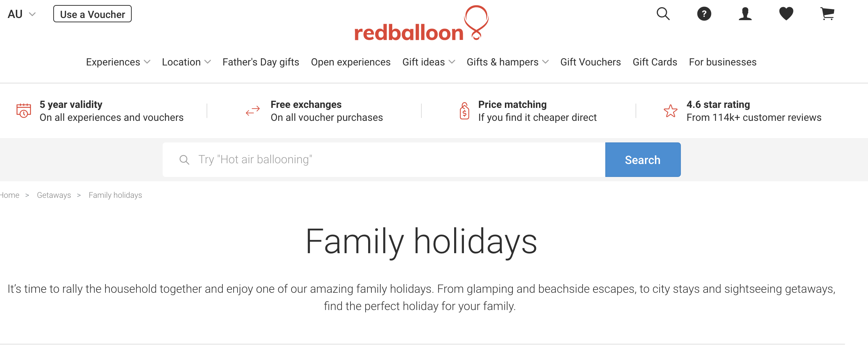
Task: Open the For businesses page
Action: pyautogui.click(x=723, y=62)
